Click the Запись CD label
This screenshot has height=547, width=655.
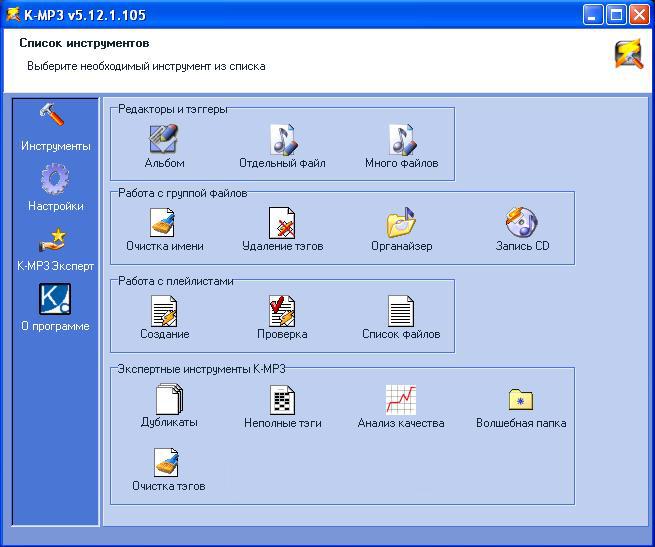[522, 246]
